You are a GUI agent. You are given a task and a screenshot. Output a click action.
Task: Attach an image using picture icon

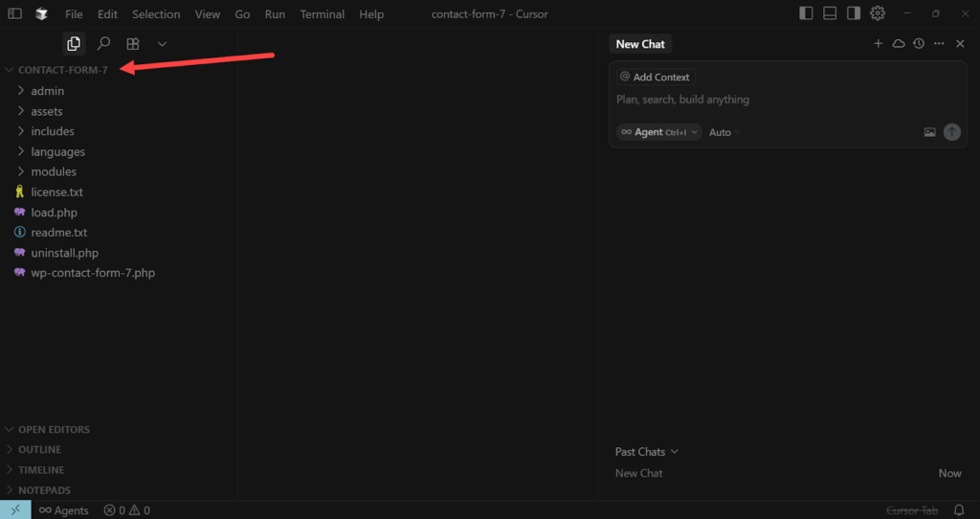pyautogui.click(x=930, y=132)
